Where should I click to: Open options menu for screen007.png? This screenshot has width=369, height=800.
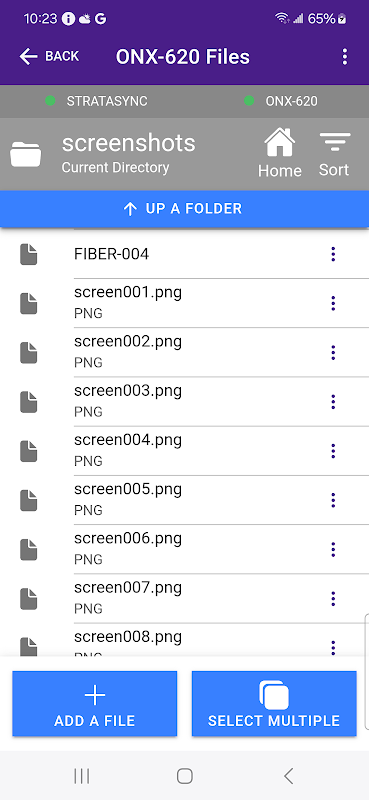click(x=333, y=599)
